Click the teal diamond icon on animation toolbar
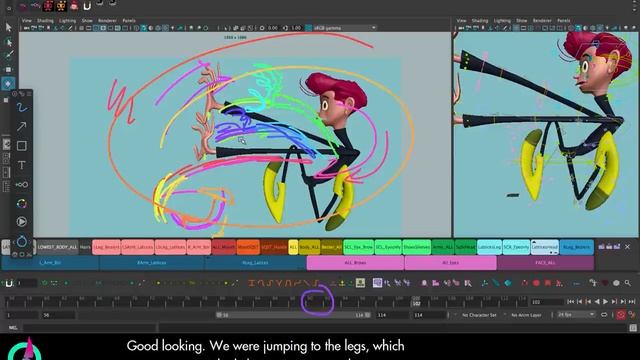640x360 pixels. [x=508, y=282]
